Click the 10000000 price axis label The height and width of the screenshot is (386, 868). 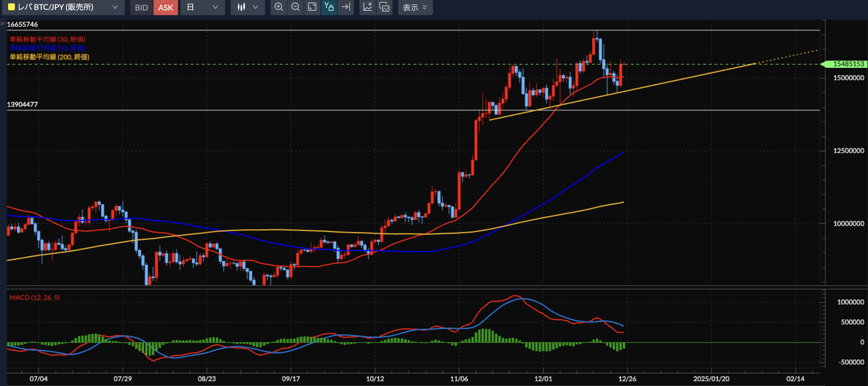(x=848, y=223)
